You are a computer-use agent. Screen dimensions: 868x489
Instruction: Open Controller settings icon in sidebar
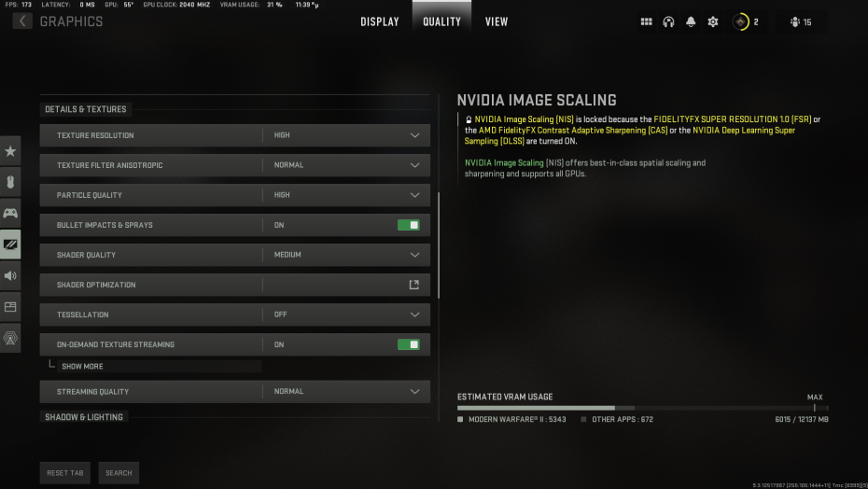[10, 213]
